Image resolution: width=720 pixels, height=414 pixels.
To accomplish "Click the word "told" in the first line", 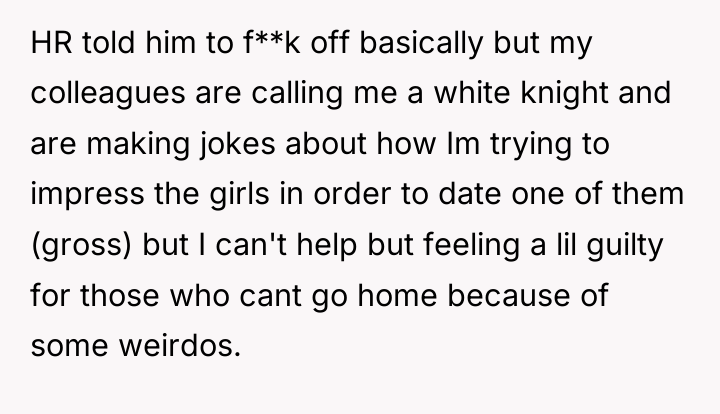I will 109,42.
